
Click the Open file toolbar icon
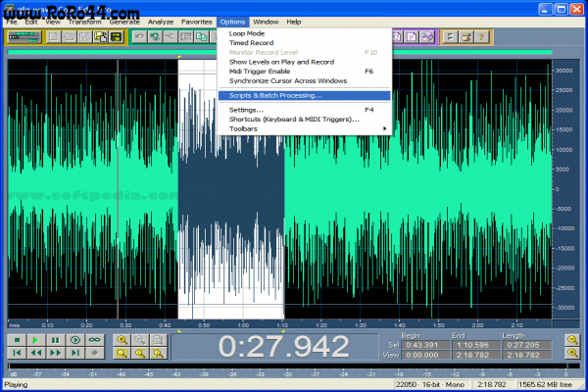(70, 37)
